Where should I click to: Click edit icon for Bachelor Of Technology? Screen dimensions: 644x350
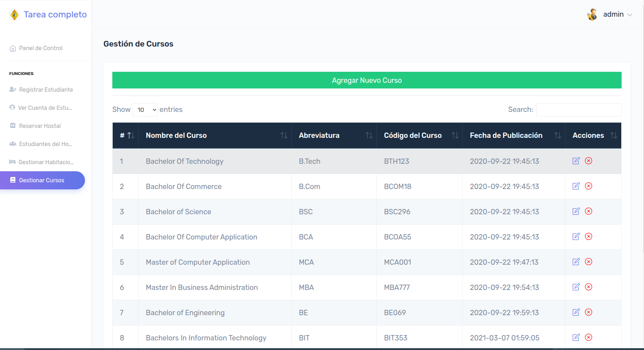click(576, 161)
